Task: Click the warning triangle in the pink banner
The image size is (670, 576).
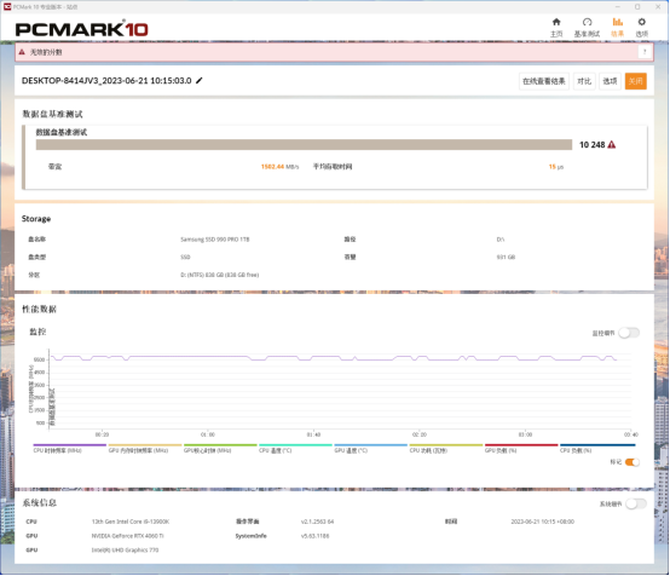Action: pyautogui.click(x=22, y=52)
